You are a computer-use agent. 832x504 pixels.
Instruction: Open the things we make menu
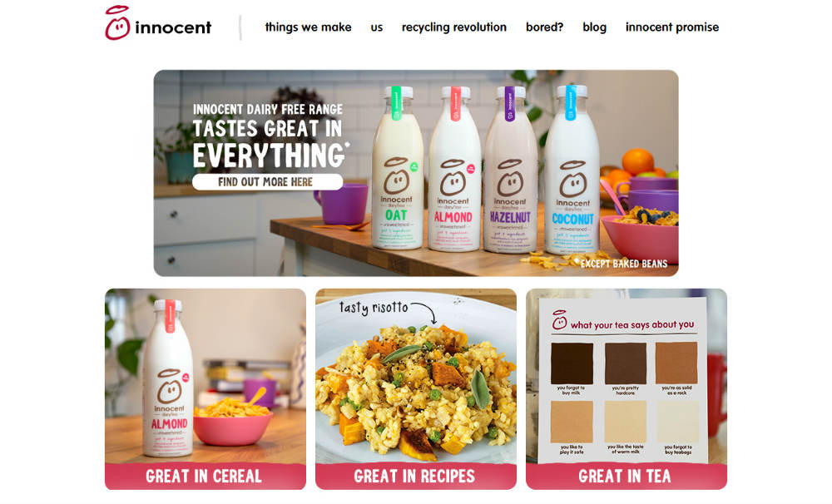308,27
